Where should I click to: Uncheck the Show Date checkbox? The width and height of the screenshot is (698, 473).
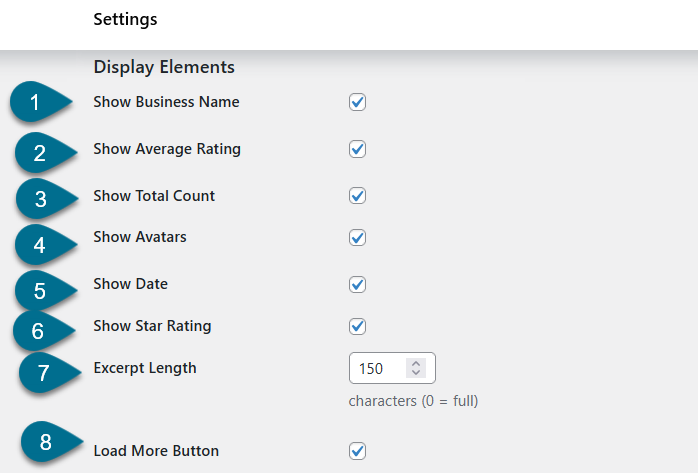click(357, 284)
